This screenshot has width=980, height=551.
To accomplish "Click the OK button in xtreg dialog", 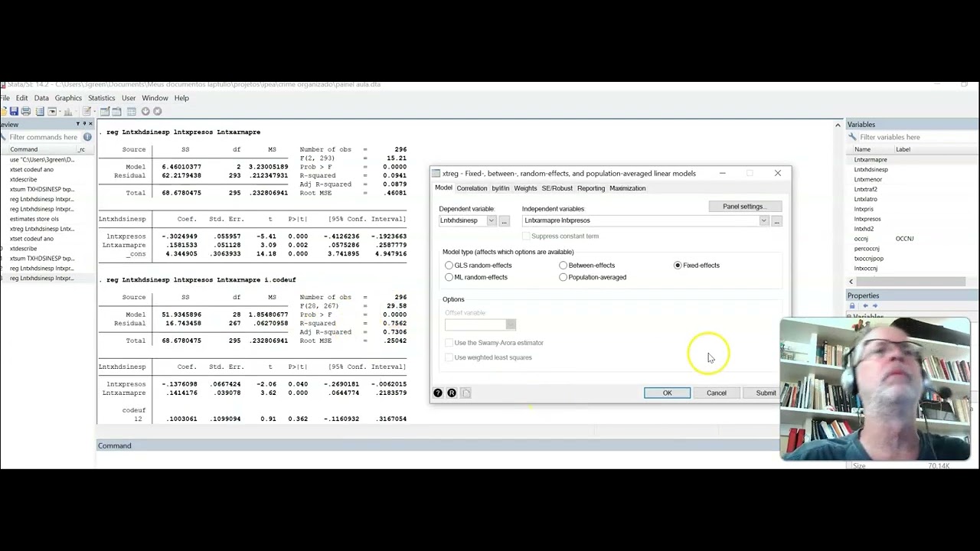I will (x=667, y=393).
